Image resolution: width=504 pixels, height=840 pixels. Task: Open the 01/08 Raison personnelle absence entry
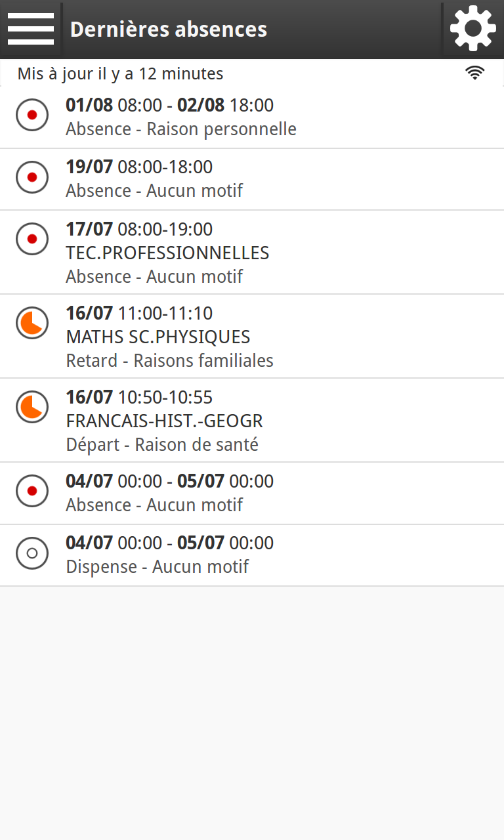252,117
